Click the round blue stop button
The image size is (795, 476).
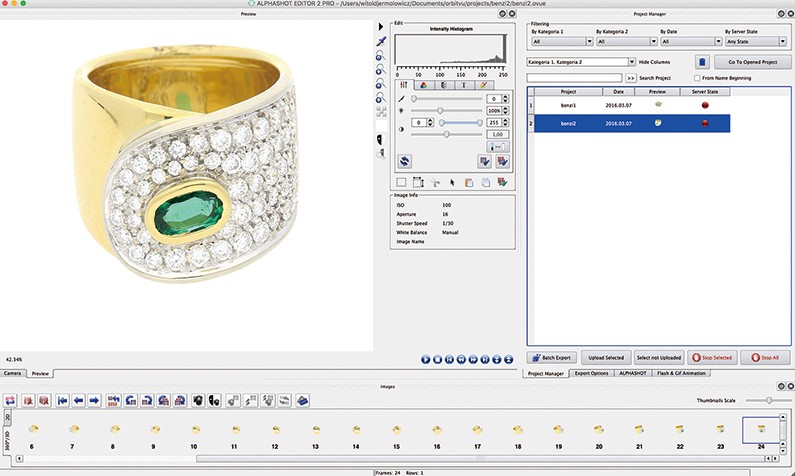click(438, 359)
